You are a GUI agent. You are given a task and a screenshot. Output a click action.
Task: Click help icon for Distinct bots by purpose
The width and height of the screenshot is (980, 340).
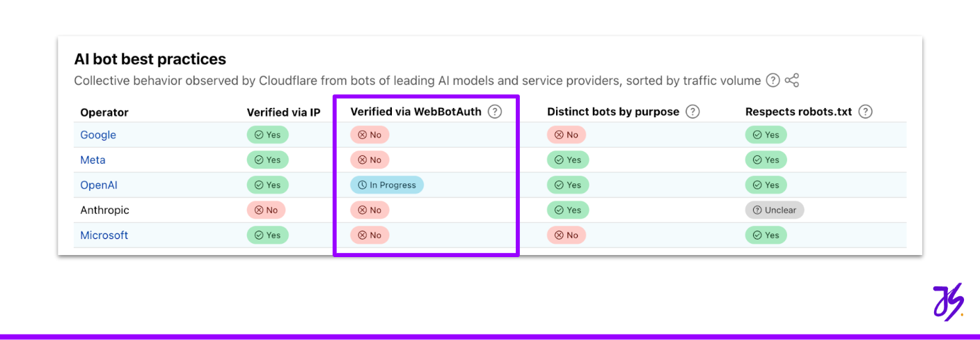tap(692, 111)
